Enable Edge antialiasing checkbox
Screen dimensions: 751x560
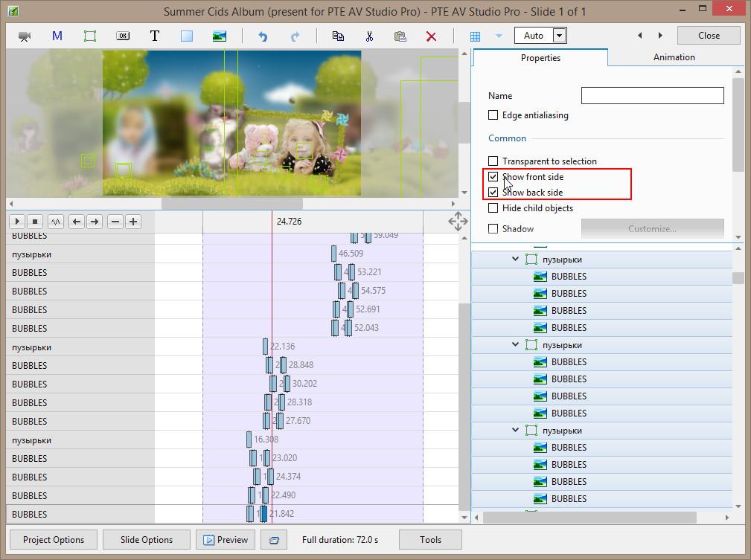click(493, 115)
